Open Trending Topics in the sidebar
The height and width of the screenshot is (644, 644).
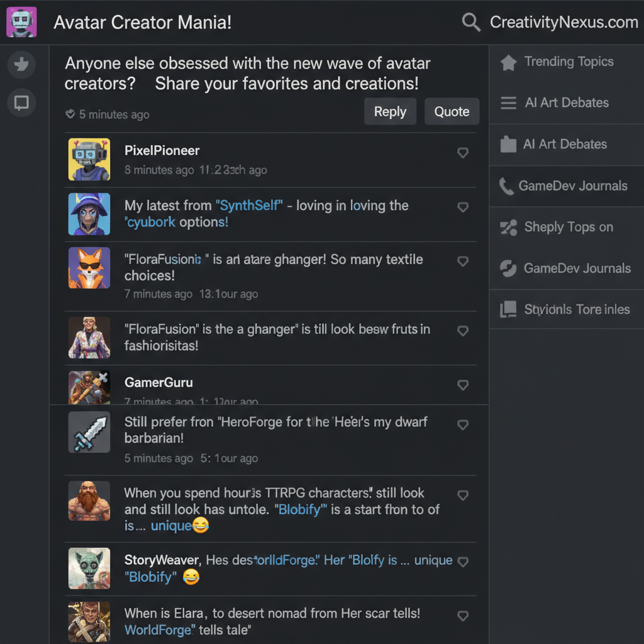coord(569,62)
